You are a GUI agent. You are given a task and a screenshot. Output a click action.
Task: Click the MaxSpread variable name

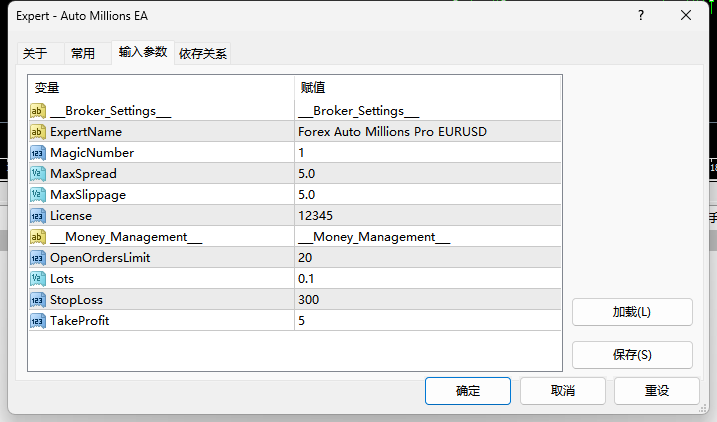tap(83, 174)
